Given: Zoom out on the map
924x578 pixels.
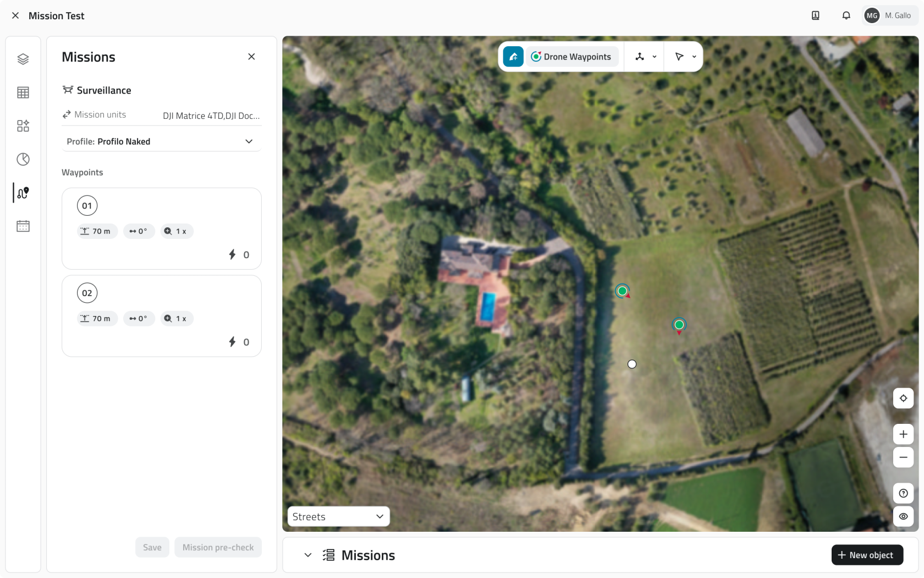Looking at the screenshot, I should pos(903,457).
